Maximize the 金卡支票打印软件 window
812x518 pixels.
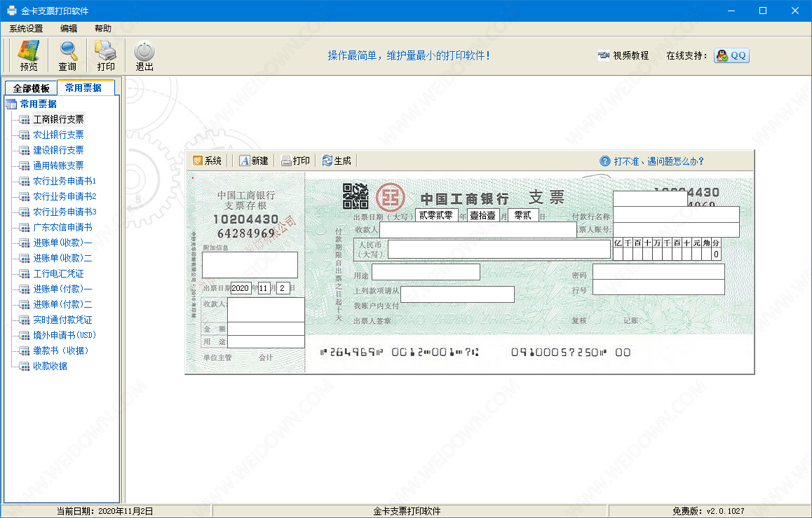click(x=763, y=11)
